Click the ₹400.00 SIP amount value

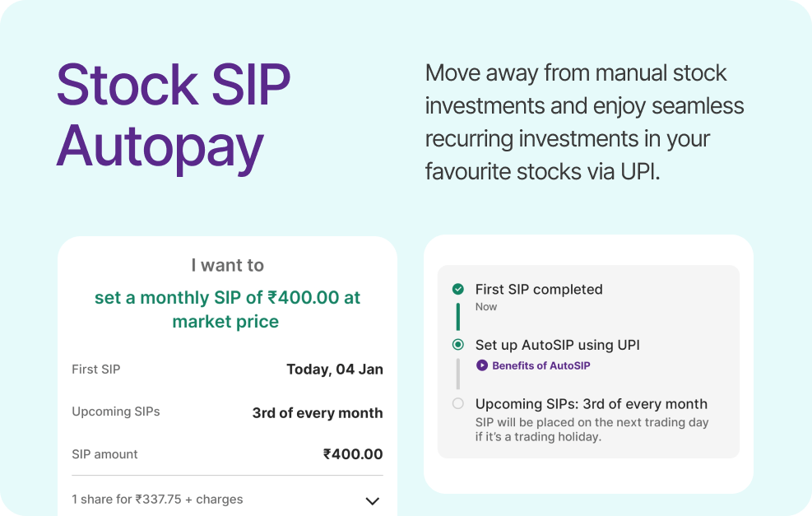pos(353,454)
